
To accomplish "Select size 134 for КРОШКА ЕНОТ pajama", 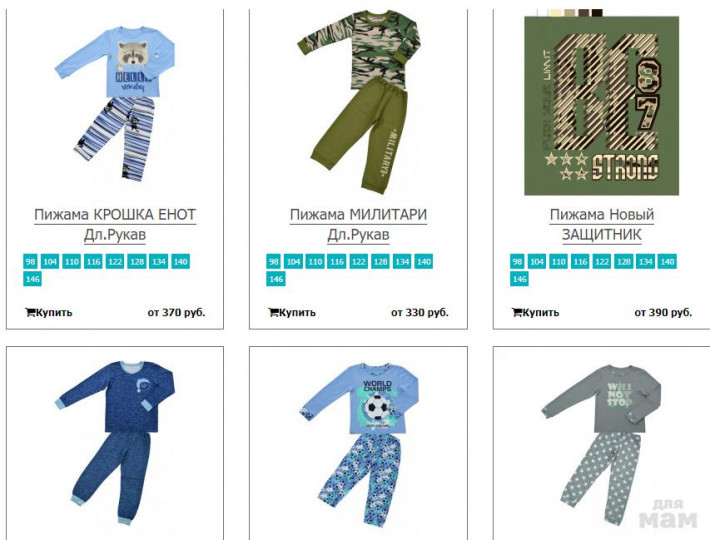I will pos(158,261).
